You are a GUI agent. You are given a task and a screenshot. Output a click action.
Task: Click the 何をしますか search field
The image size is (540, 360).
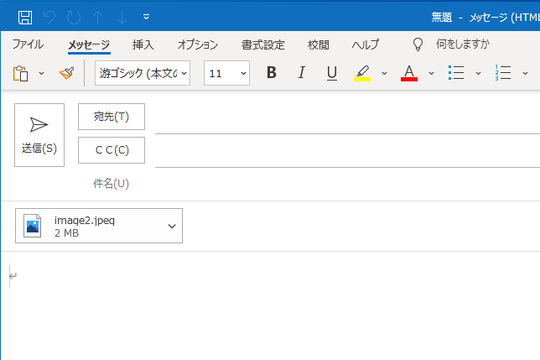(x=463, y=44)
